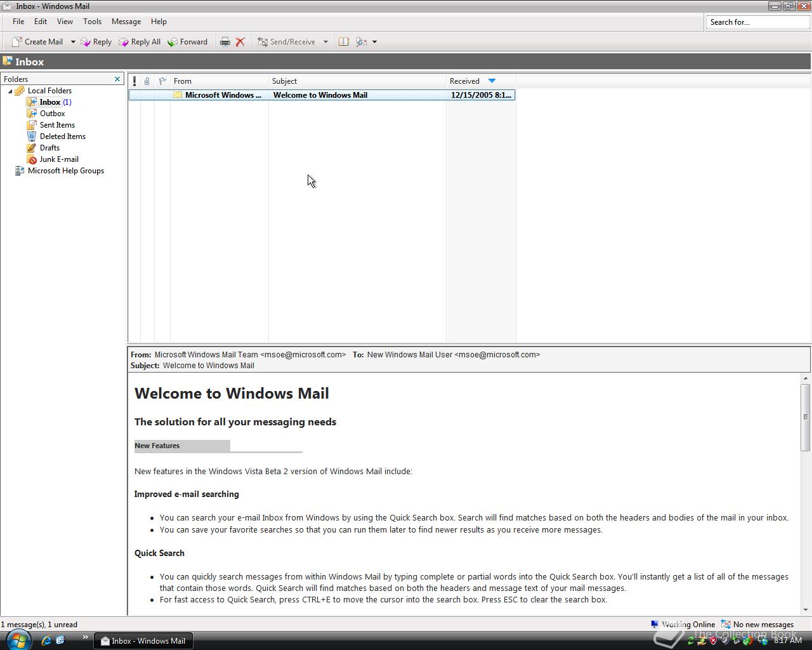Open the Create Mail dropdown arrow

click(x=73, y=42)
